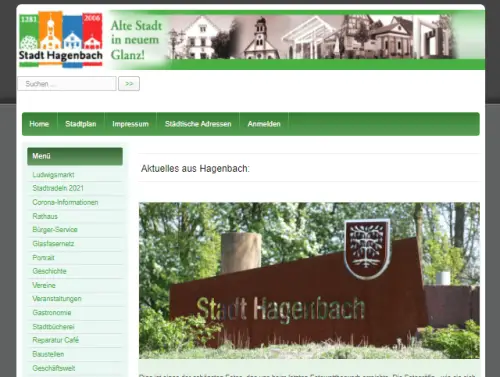Open the Portrait sidebar link
The height and width of the screenshot is (377, 500).
[x=43, y=258]
